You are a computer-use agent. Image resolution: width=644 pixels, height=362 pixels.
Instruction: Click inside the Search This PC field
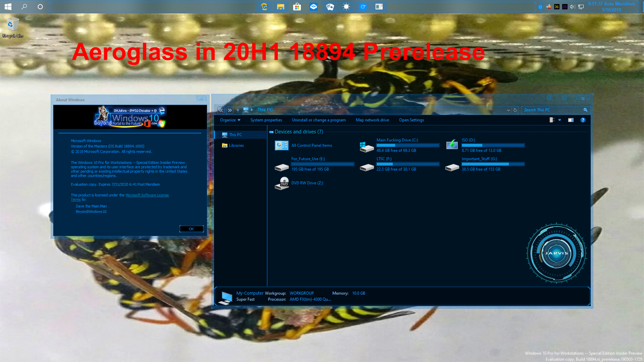pyautogui.click(x=551, y=110)
